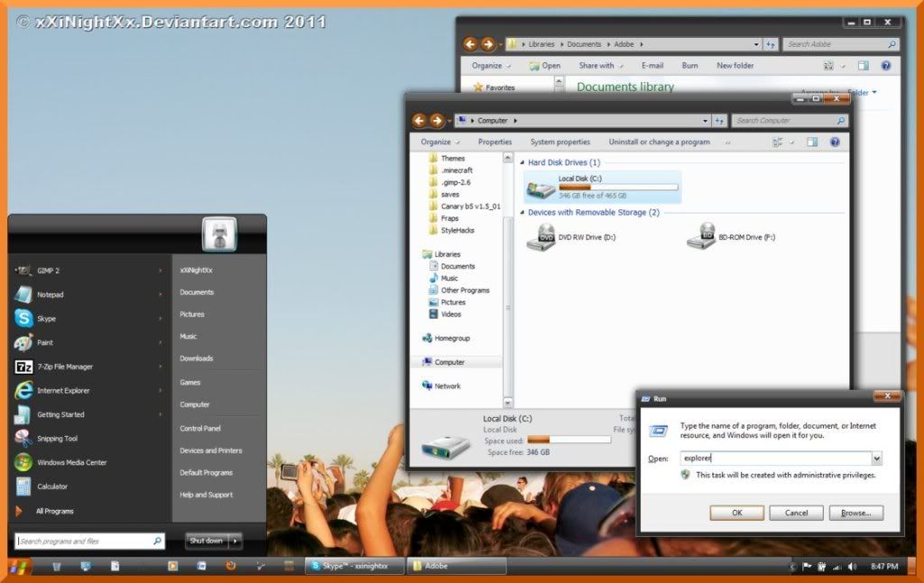Open Notepad from the Start menu
This screenshot has height=583, width=924.
coord(88,295)
